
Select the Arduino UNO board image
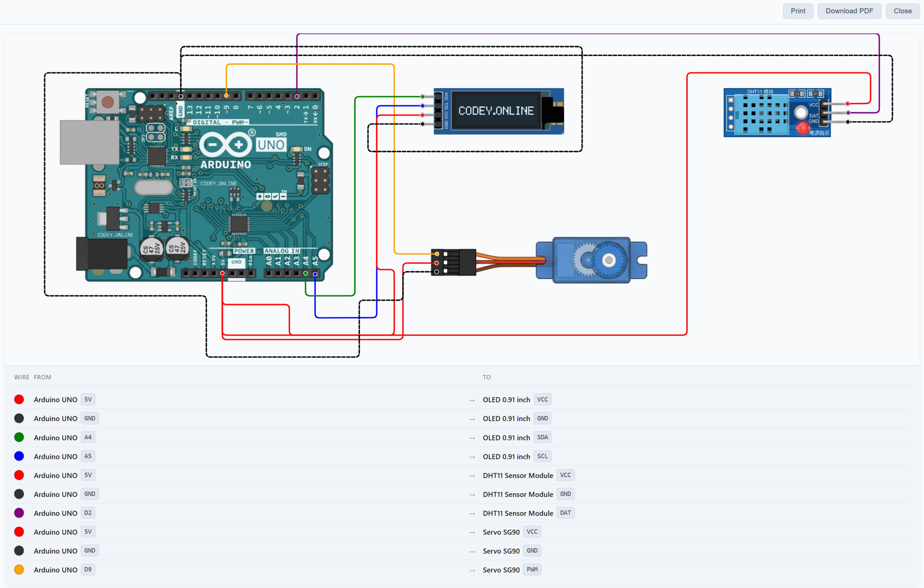point(197,185)
